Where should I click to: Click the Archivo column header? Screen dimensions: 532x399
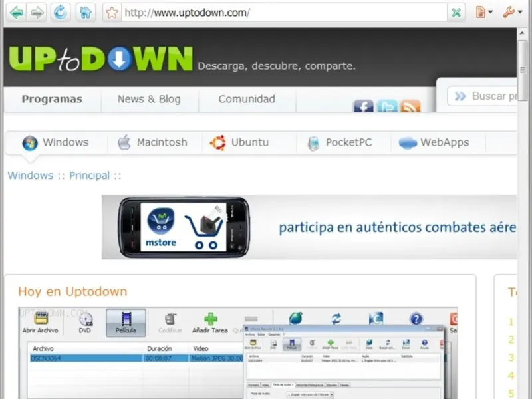(x=43, y=348)
